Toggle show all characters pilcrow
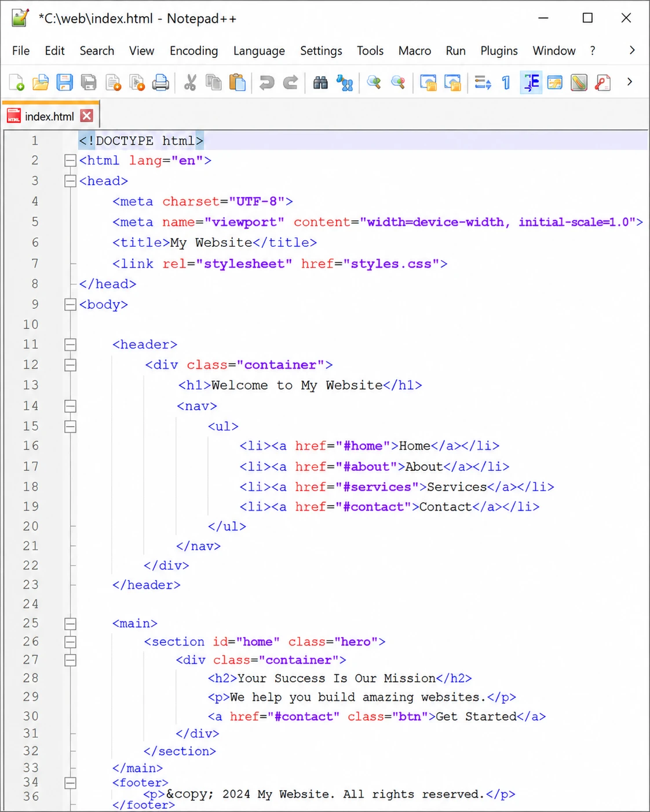The width and height of the screenshot is (650, 812). [506, 82]
